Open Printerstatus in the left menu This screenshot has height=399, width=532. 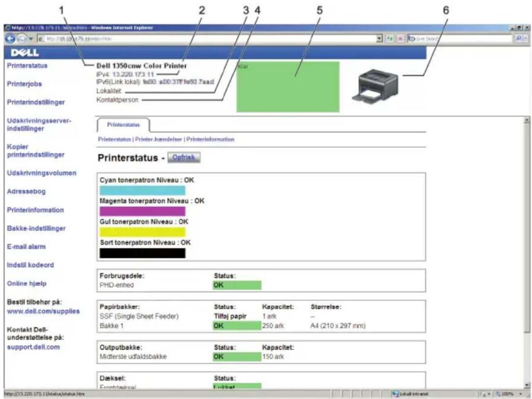click(x=27, y=66)
